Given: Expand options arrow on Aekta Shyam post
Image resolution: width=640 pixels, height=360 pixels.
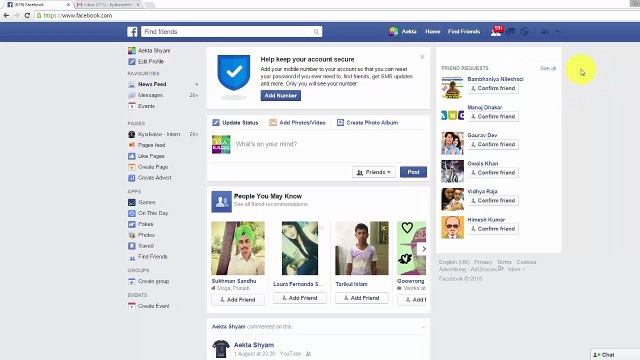Looking at the screenshot, I should (423, 327).
